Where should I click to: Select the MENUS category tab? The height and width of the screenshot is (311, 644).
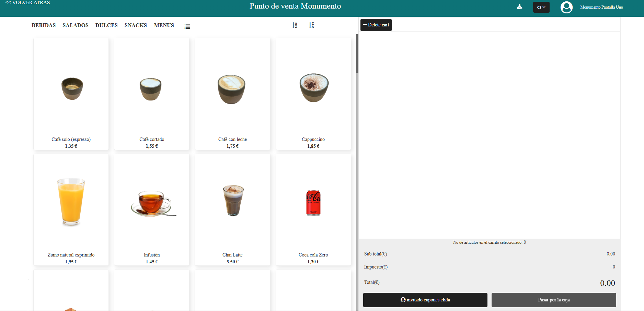[x=164, y=25]
